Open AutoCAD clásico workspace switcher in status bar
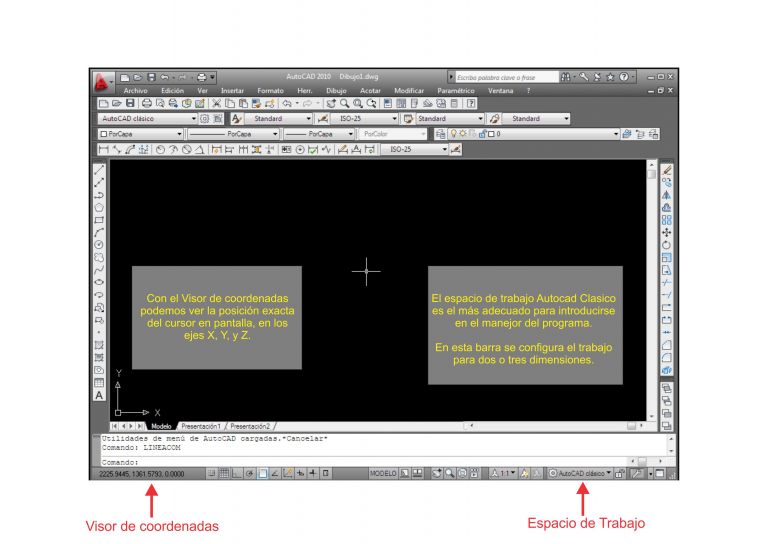The image size is (770, 544). pos(580,473)
